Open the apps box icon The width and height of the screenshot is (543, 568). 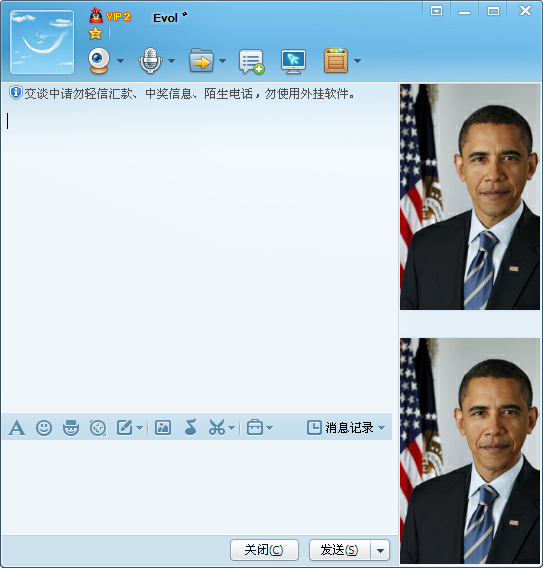click(x=336, y=60)
